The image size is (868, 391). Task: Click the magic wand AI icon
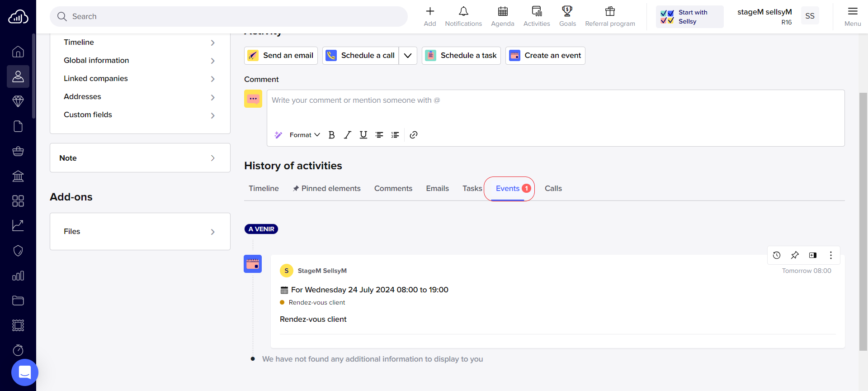(278, 135)
